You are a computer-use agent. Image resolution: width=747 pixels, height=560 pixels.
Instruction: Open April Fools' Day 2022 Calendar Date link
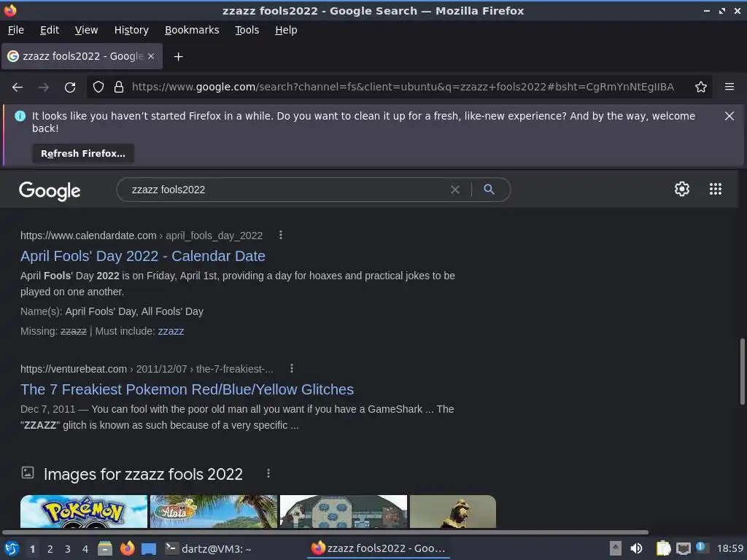(x=142, y=256)
